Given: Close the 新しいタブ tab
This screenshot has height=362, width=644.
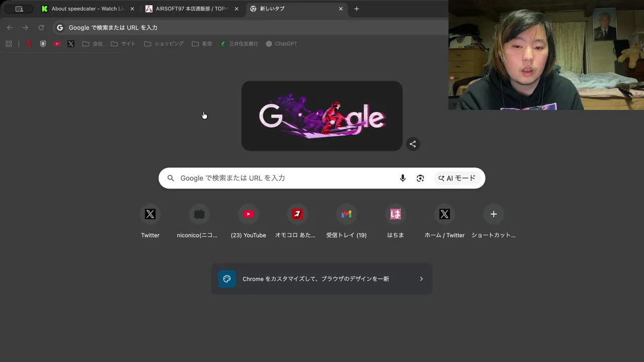Looking at the screenshot, I should tap(341, 9).
